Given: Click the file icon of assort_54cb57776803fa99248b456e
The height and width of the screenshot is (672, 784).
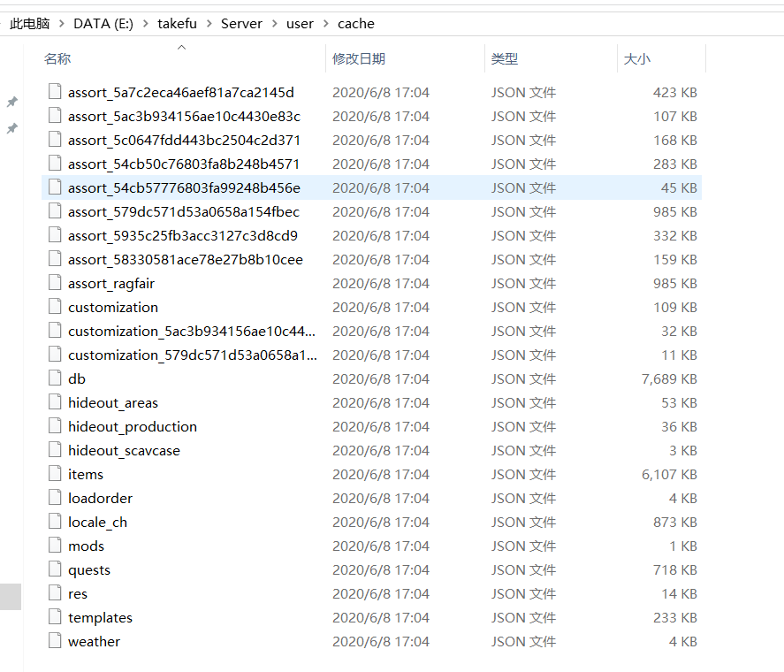Looking at the screenshot, I should click(55, 187).
